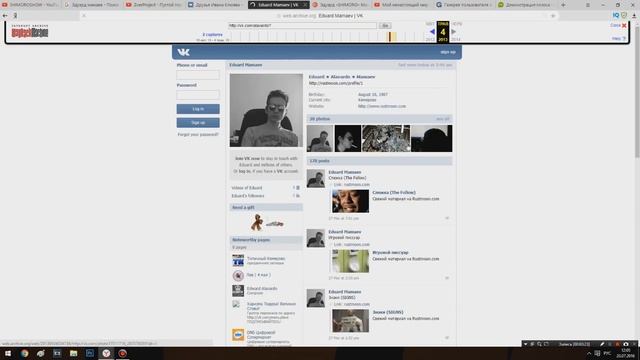640x360 pixels.
Task: Open the large profile photo
Action: tap(266, 110)
